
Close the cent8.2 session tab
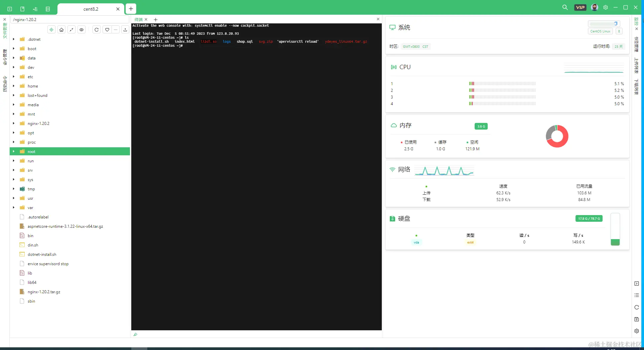pyautogui.click(x=118, y=9)
